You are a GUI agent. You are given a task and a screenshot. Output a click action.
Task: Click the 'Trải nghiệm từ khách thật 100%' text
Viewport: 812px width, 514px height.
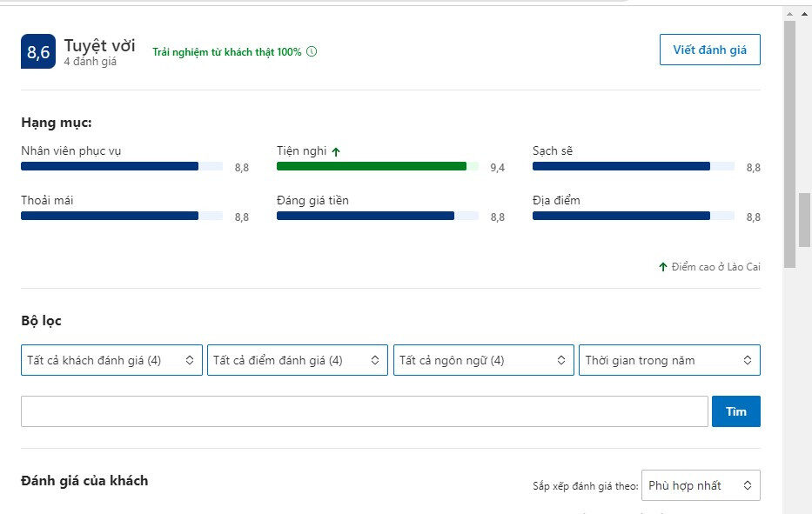click(226, 52)
